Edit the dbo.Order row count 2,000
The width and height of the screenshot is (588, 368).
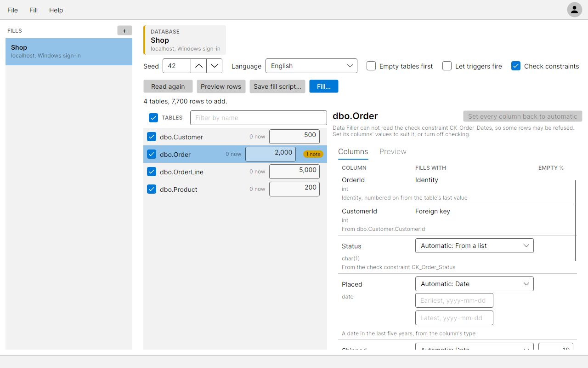(x=271, y=154)
